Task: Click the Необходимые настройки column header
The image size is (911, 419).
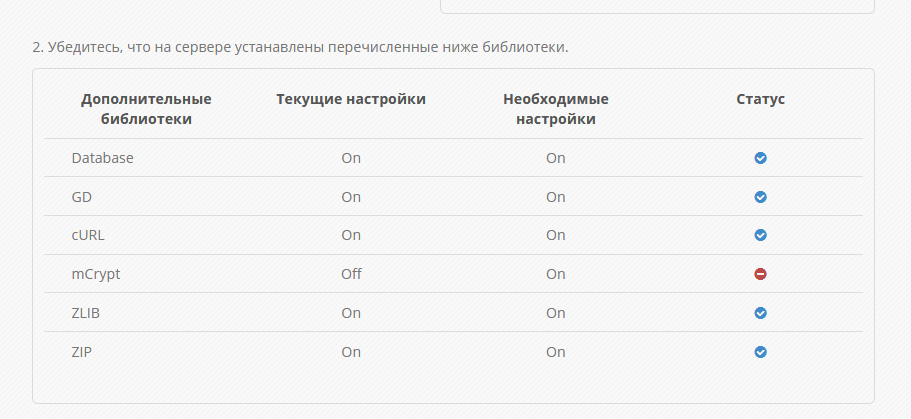Action: point(555,109)
